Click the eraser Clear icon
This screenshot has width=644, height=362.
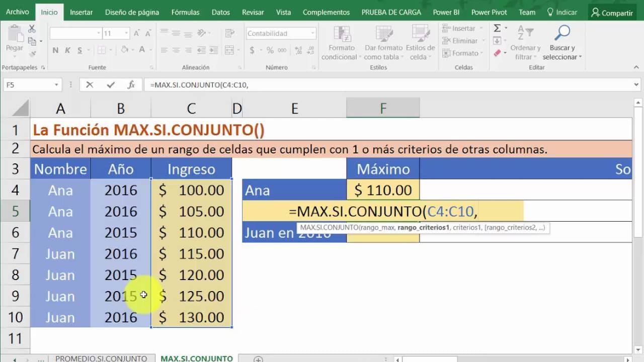tap(497, 53)
